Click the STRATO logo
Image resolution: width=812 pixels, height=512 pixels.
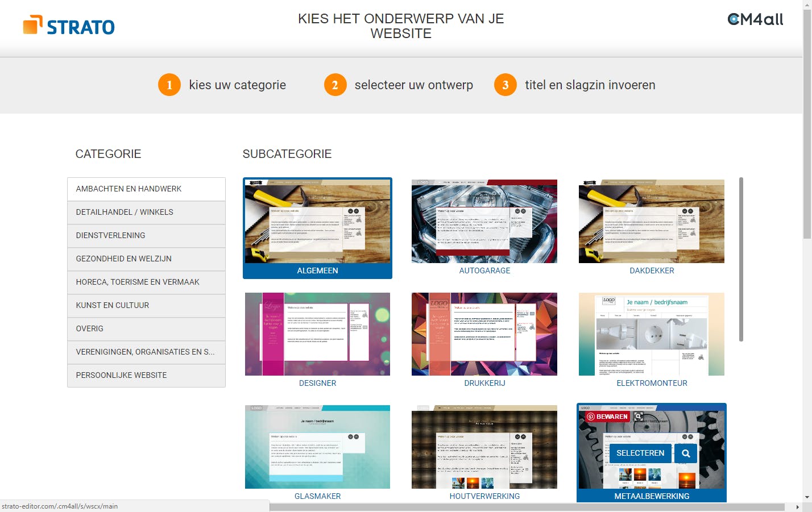point(69,26)
